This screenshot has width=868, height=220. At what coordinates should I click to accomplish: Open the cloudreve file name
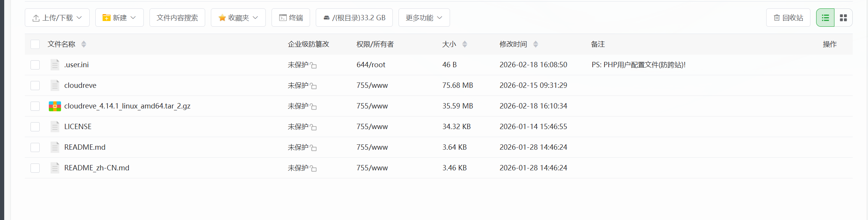[80, 85]
